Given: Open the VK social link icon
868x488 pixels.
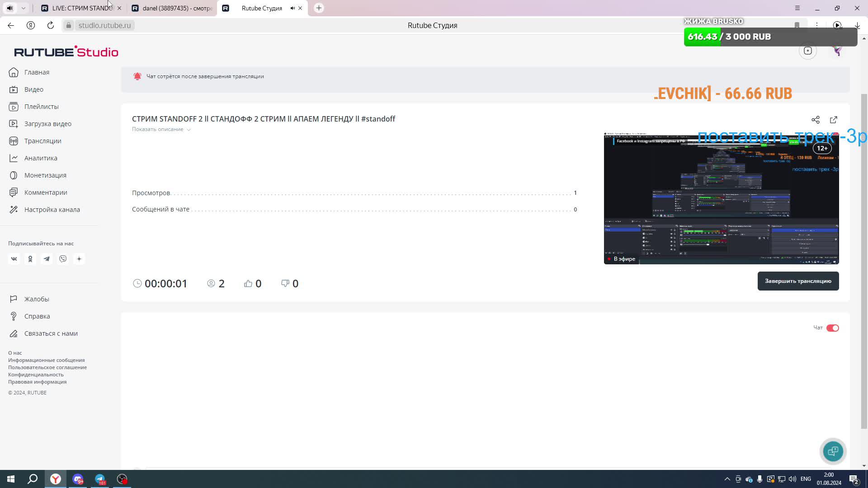Looking at the screenshot, I should tap(14, 259).
